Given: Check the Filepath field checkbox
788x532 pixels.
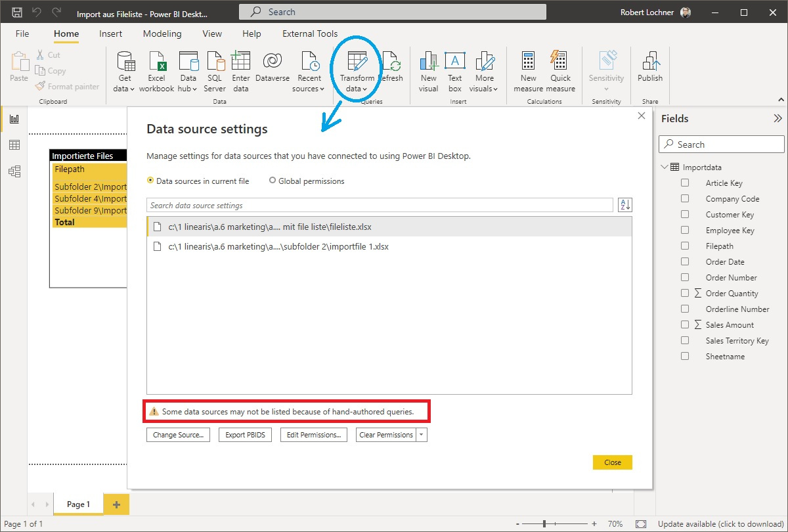Looking at the screenshot, I should [685, 246].
